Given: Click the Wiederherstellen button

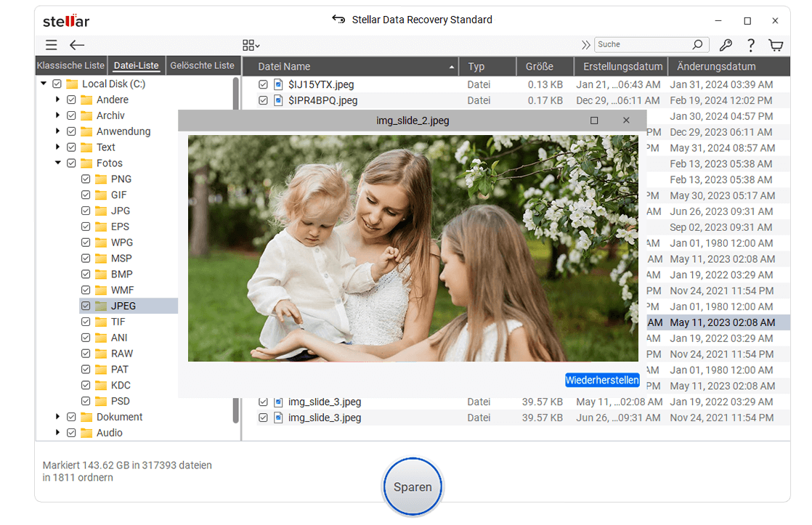Looking at the screenshot, I should (x=602, y=379).
